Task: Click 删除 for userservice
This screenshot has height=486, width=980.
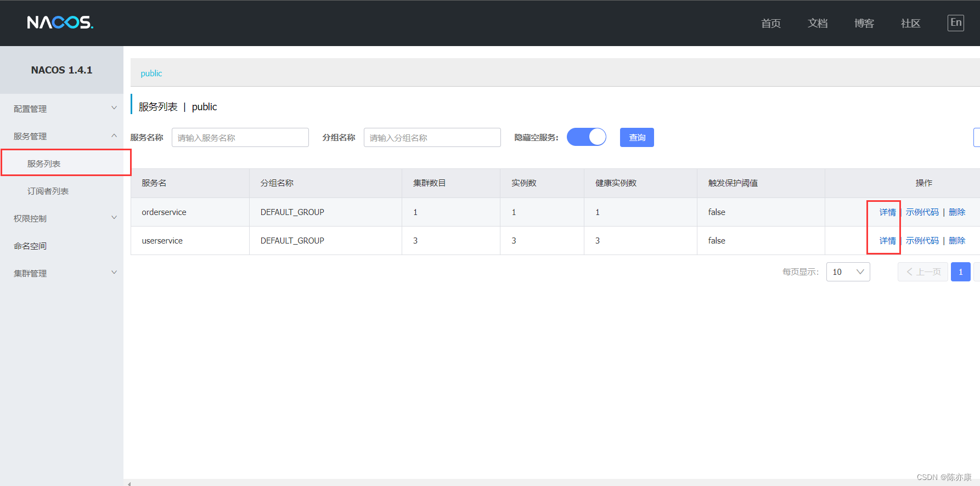Action: coord(957,241)
